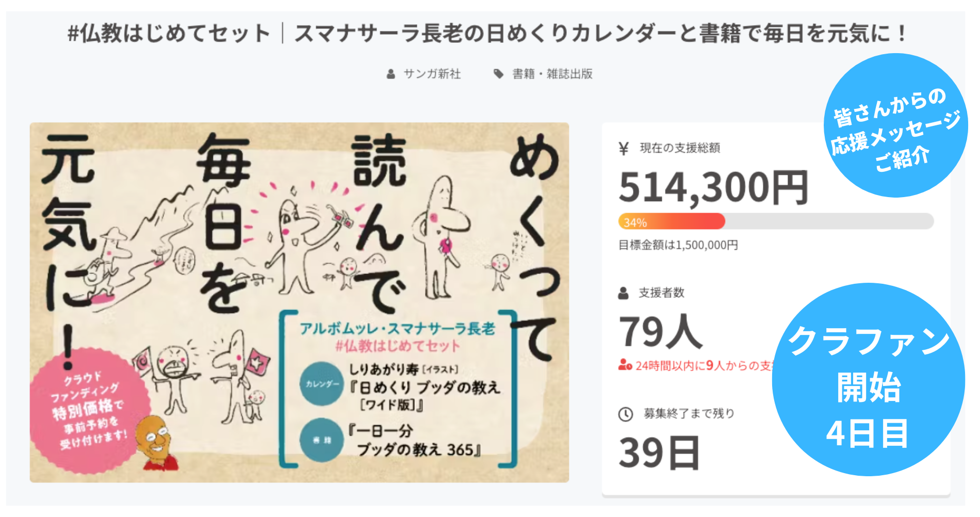Click the red user icon beside 24時間以内
Screen dimensions: 980x517
625,365
